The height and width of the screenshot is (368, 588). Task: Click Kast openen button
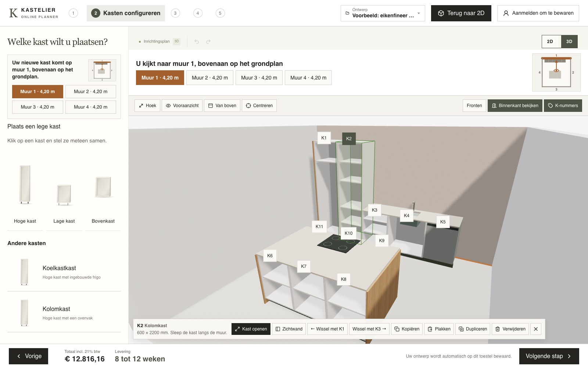(251, 329)
